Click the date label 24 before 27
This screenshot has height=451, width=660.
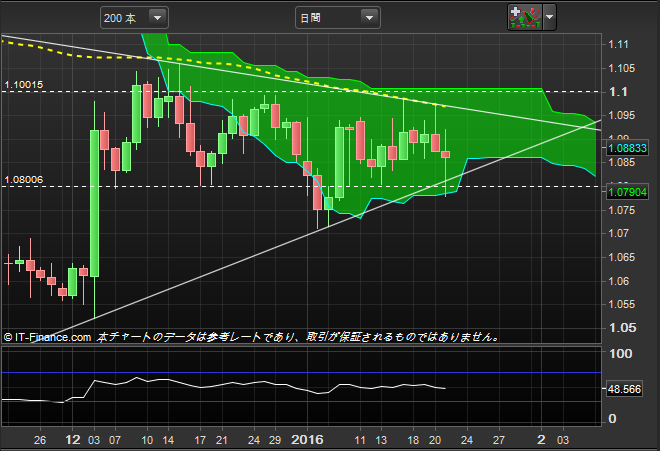click(x=466, y=440)
